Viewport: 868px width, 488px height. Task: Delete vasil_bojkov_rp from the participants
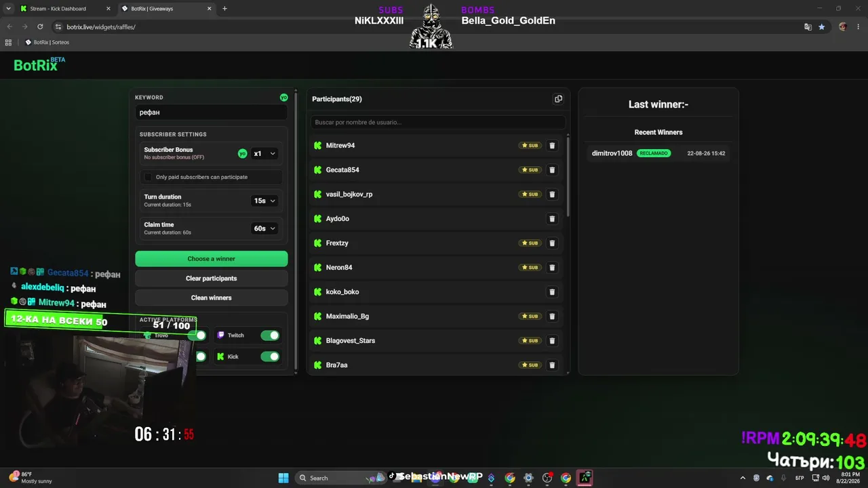coord(552,195)
